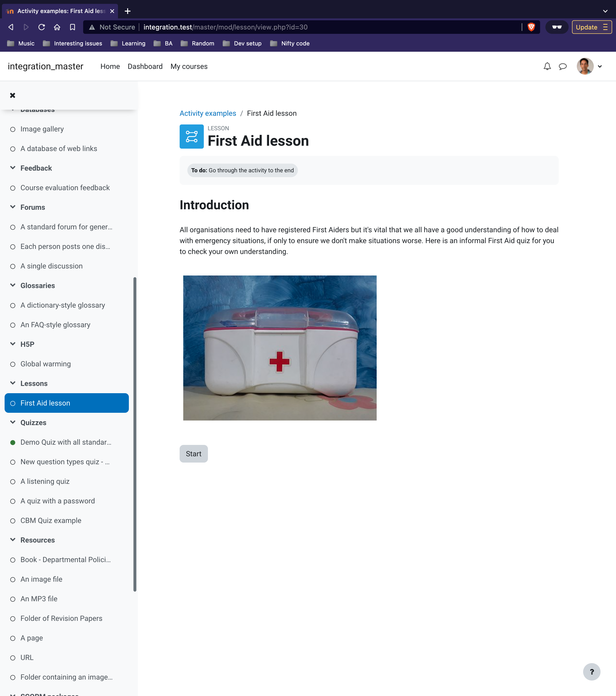
Task: Open the user profile dropdown menu
Action: point(590,66)
